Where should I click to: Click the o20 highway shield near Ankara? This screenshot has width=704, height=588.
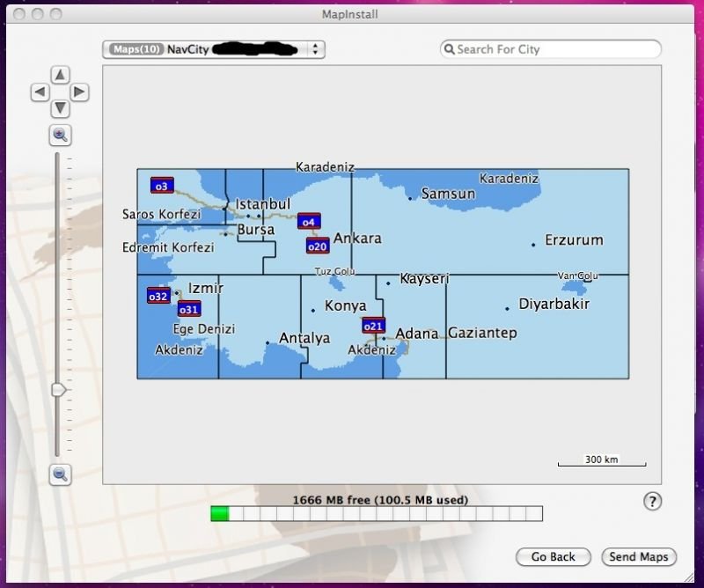pyautogui.click(x=318, y=245)
